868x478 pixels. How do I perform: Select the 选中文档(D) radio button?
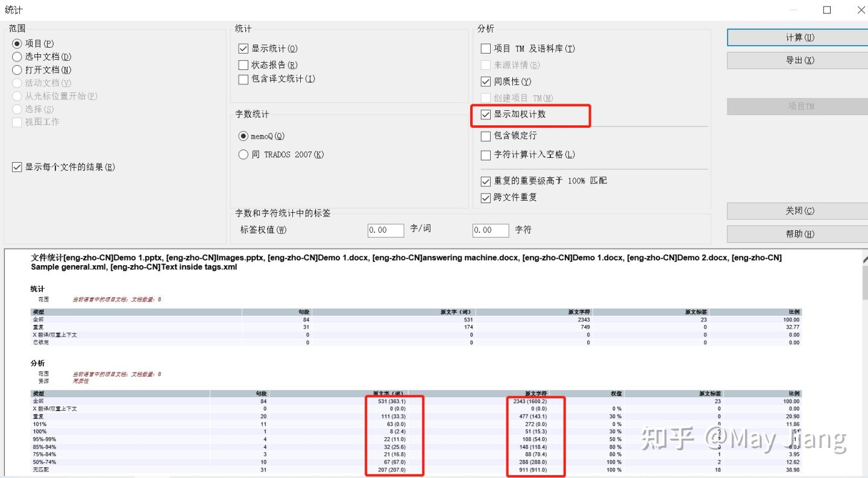(x=18, y=57)
